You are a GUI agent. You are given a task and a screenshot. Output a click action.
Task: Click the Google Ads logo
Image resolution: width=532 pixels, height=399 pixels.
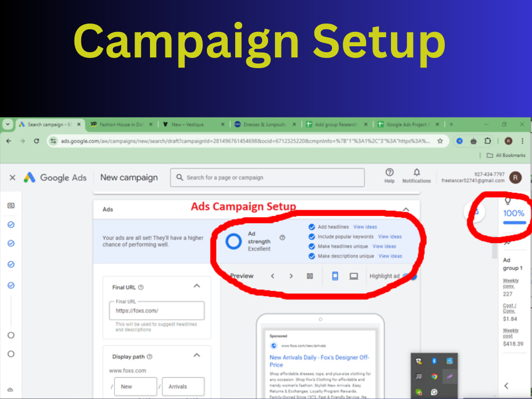click(55, 178)
